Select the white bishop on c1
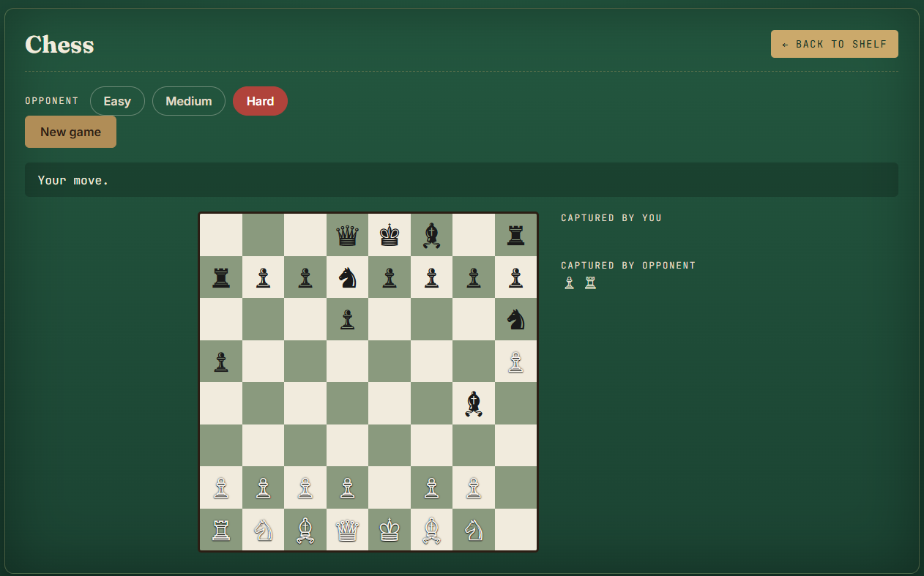The image size is (924, 576). tap(305, 530)
